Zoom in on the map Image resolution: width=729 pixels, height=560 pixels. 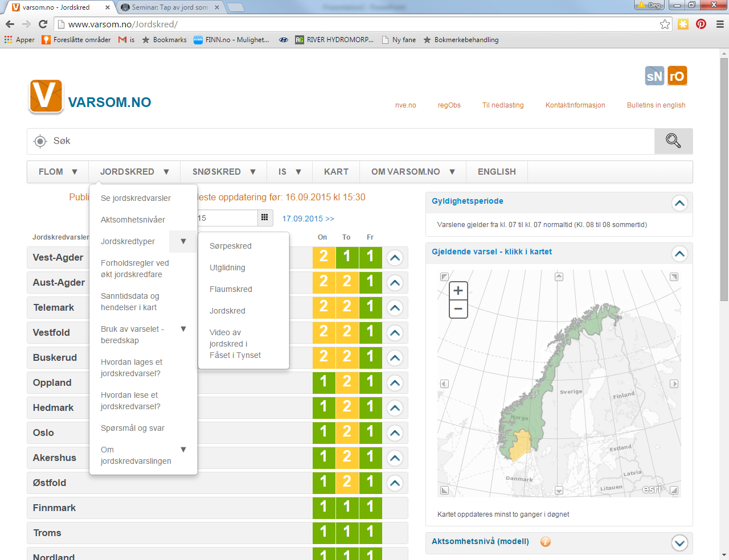[x=458, y=291]
